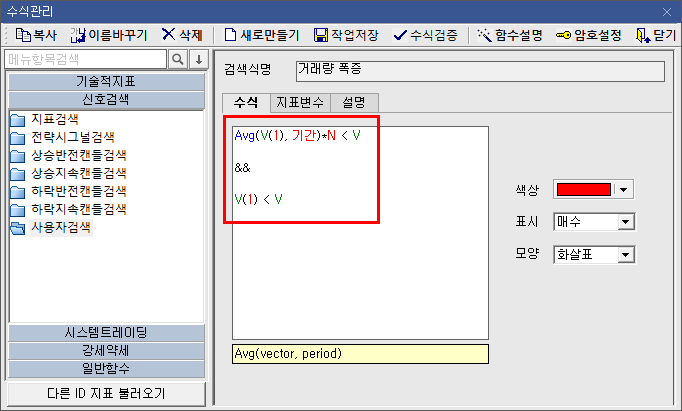Click the 수식검증 checkmark icon
The image size is (682, 411).
coord(400,35)
